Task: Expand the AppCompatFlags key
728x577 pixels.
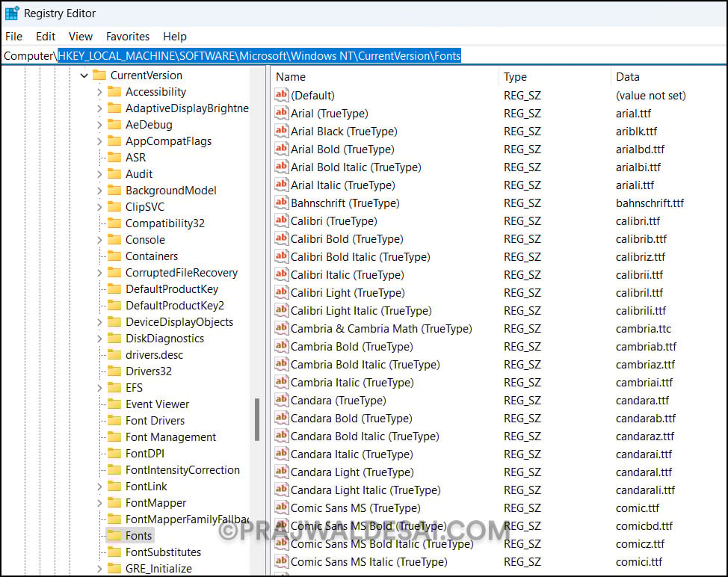Action: tap(99, 141)
